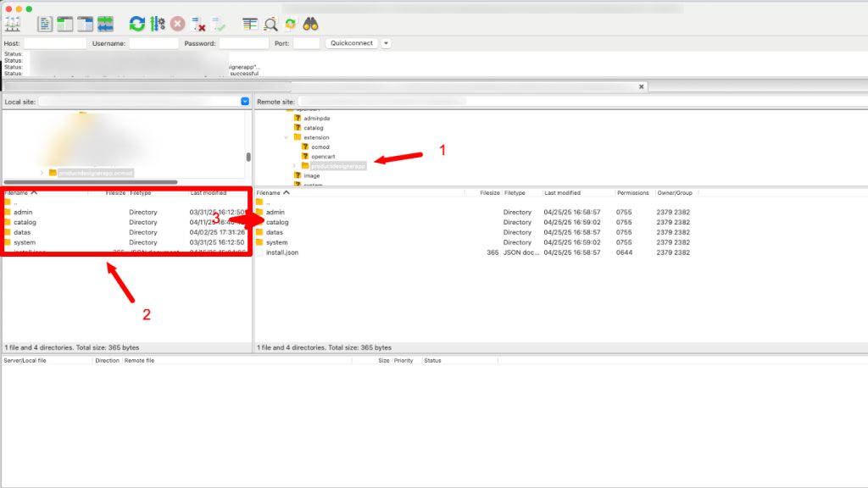Sort remote files by Permissions column
Screen dimensions: 868x488
click(x=632, y=192)
